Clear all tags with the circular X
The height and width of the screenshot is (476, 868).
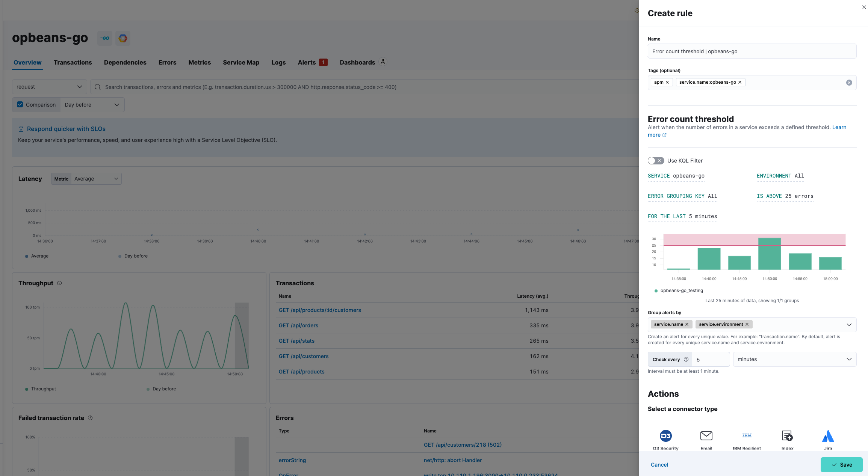coord(849,83)
